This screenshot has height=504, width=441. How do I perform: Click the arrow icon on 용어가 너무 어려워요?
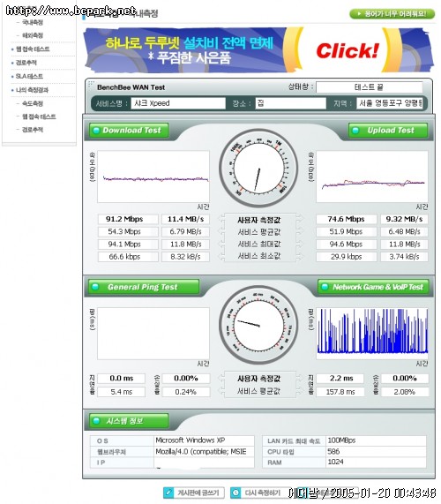point(360,14)
